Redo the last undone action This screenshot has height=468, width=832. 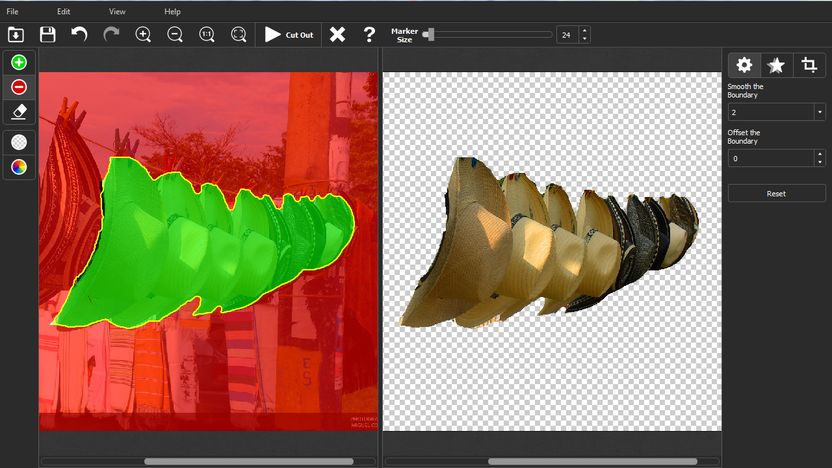point(111,35)
